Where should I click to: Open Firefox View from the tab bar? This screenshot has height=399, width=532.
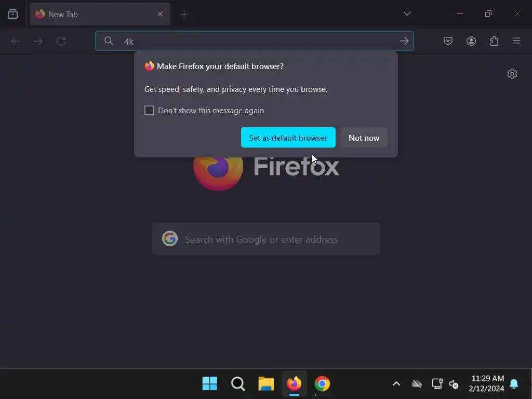click(12, 14)
